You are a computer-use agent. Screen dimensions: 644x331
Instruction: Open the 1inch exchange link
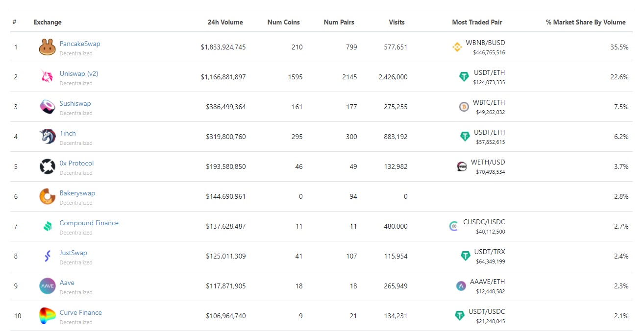(x=68, y=133)
